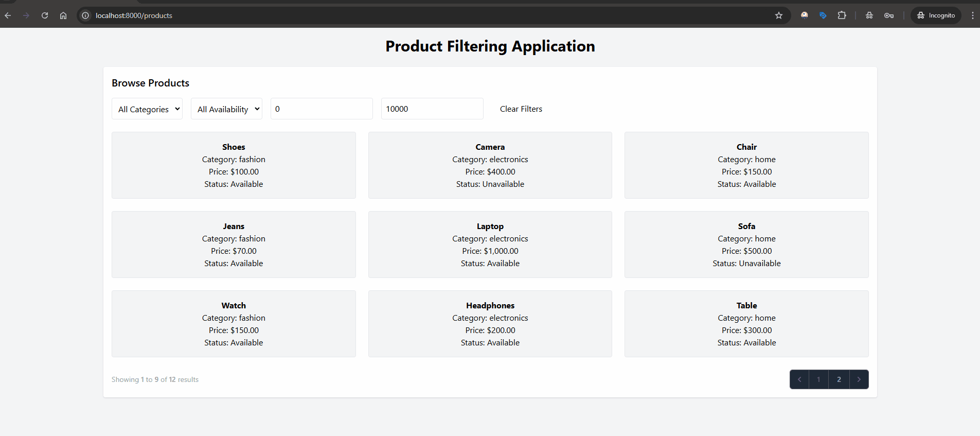Open the browser three-dot menu
The width and height of the screenshot is (980, 436).
(x=972, y=15)
